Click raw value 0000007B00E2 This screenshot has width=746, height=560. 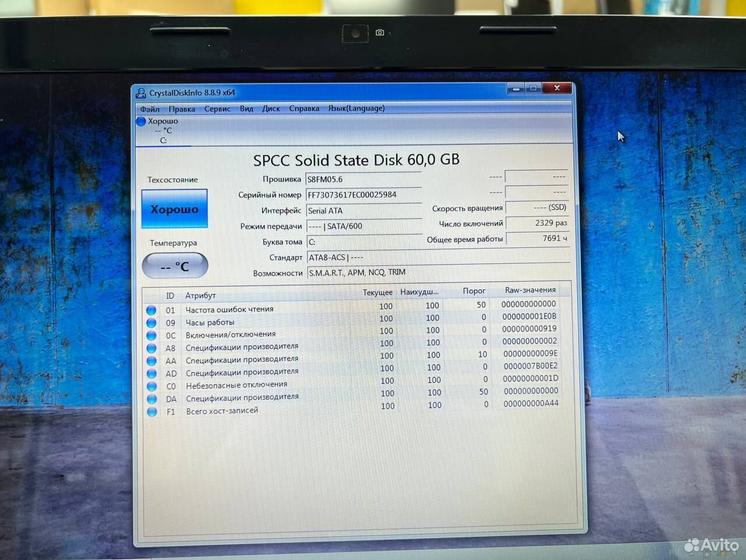pos(530,366)
